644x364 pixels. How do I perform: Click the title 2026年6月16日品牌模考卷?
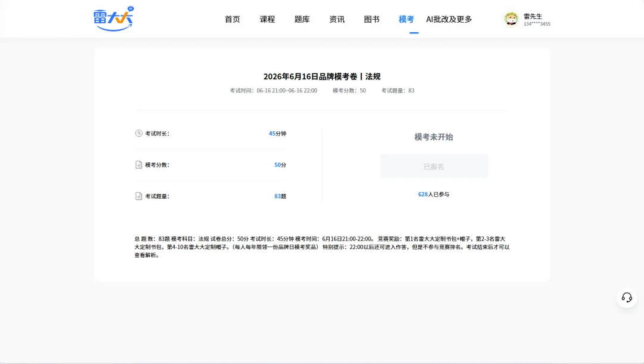pos(322,76)
